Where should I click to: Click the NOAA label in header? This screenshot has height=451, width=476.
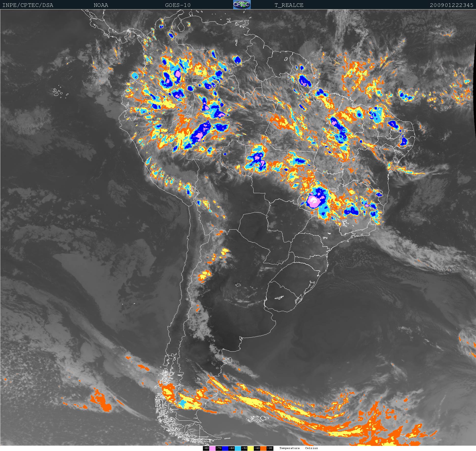pos(101,5)
